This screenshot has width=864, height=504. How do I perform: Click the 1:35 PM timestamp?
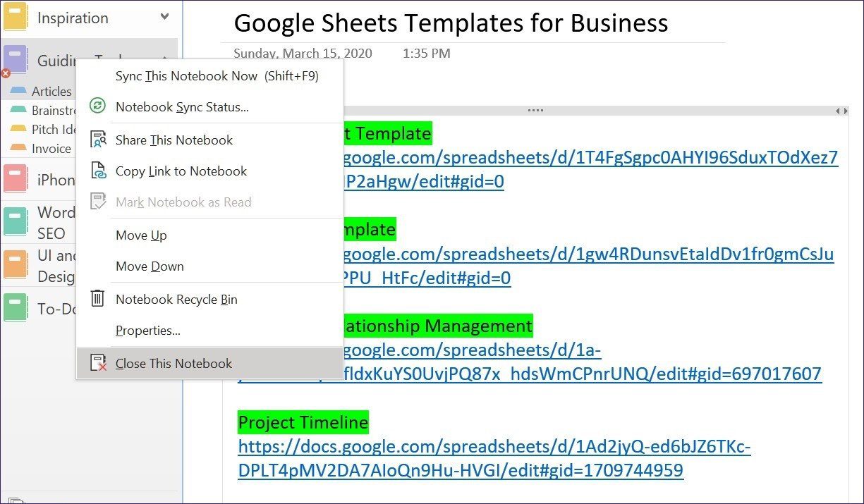(426, 54)
